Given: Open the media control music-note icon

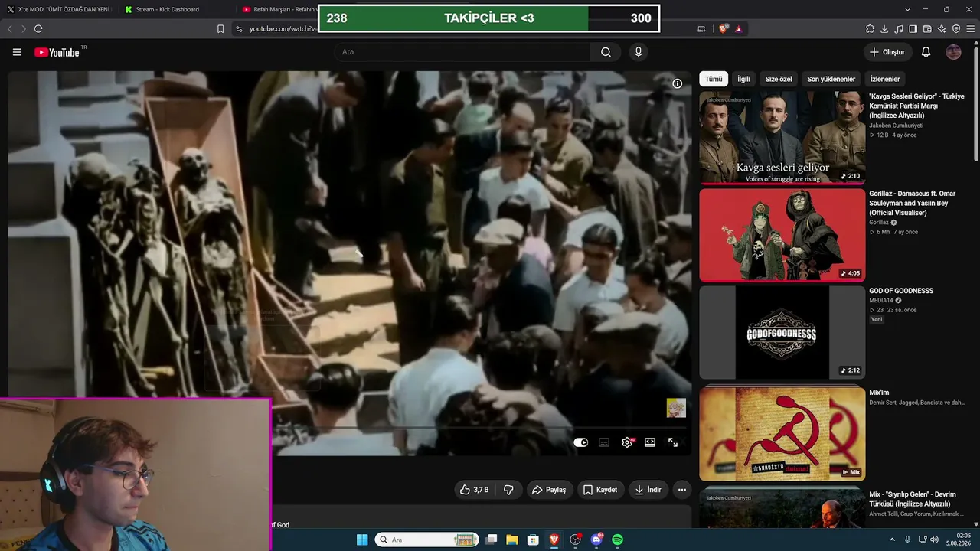Looking at the screenshot, I should point(899,29).
